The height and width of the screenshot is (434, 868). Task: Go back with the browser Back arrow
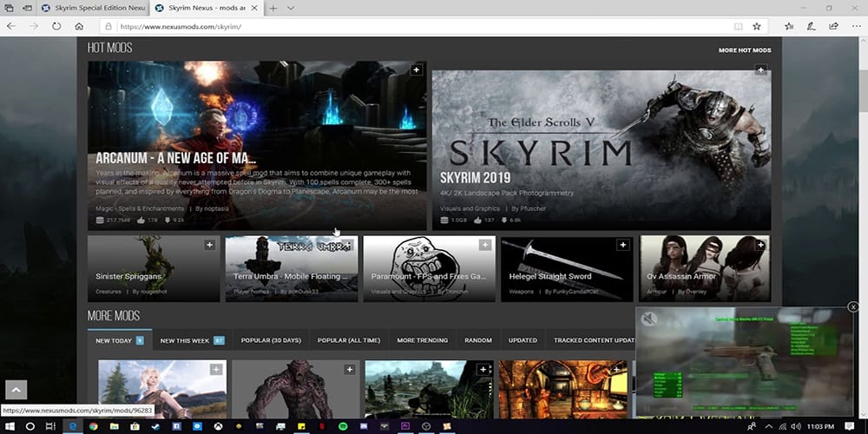pyautogui.click(x=11, y=26)
